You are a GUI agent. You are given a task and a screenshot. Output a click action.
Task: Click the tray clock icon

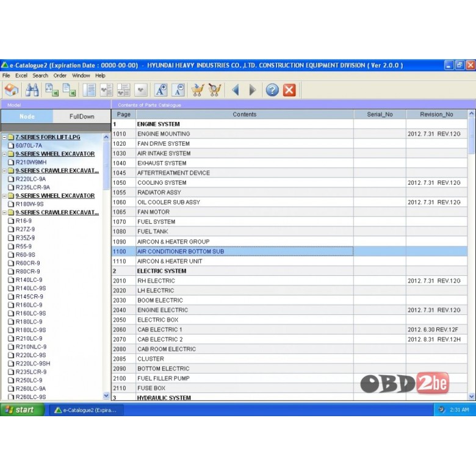pyautogui.click(x=441, y=409)
